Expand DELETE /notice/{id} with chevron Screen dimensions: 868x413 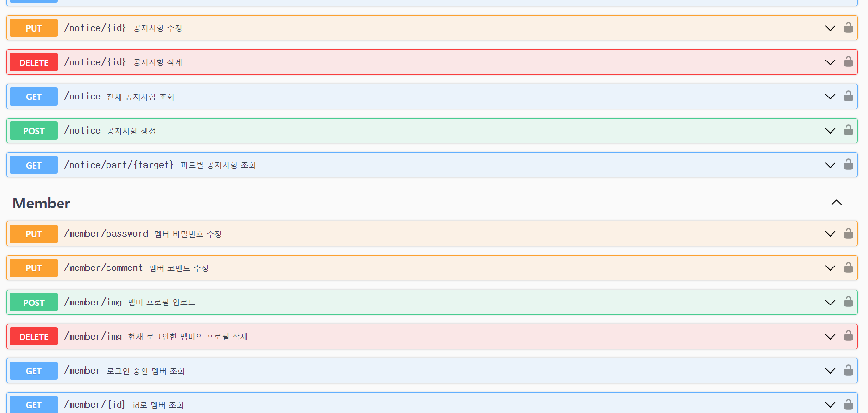pos(830,62)
